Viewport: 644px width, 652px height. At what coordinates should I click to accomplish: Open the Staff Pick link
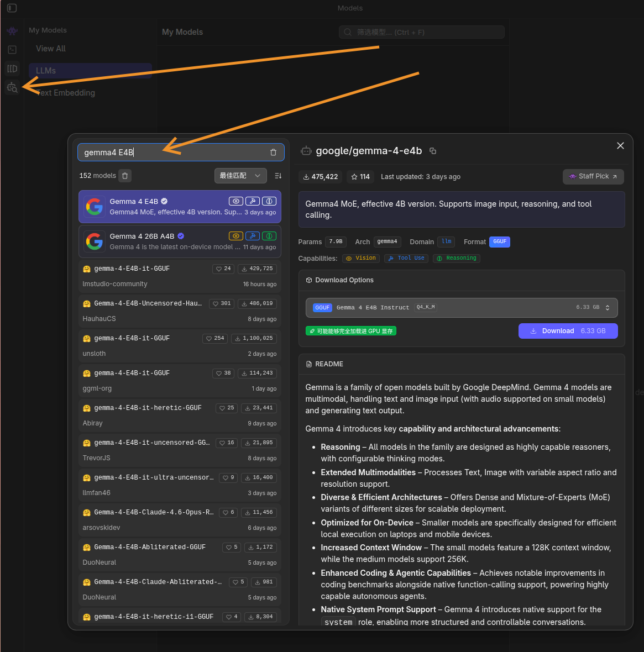(593, 176)
